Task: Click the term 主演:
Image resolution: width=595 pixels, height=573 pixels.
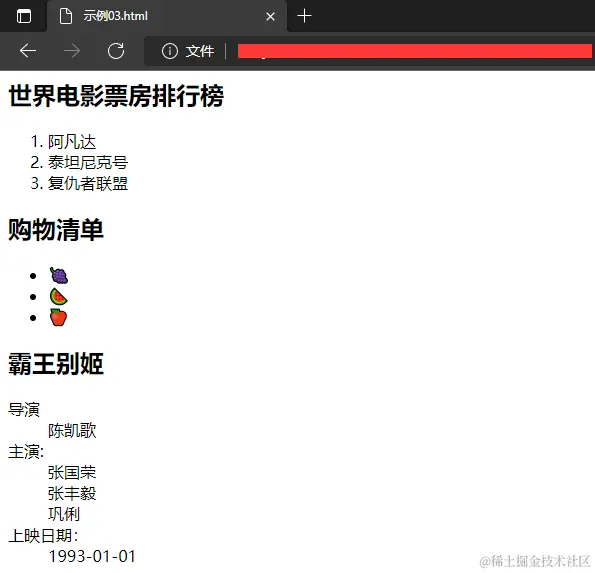Action: click(x=26, y=452)
